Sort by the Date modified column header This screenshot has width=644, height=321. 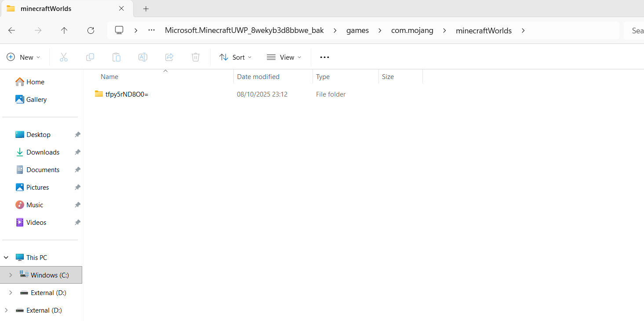tap(258, 76)
